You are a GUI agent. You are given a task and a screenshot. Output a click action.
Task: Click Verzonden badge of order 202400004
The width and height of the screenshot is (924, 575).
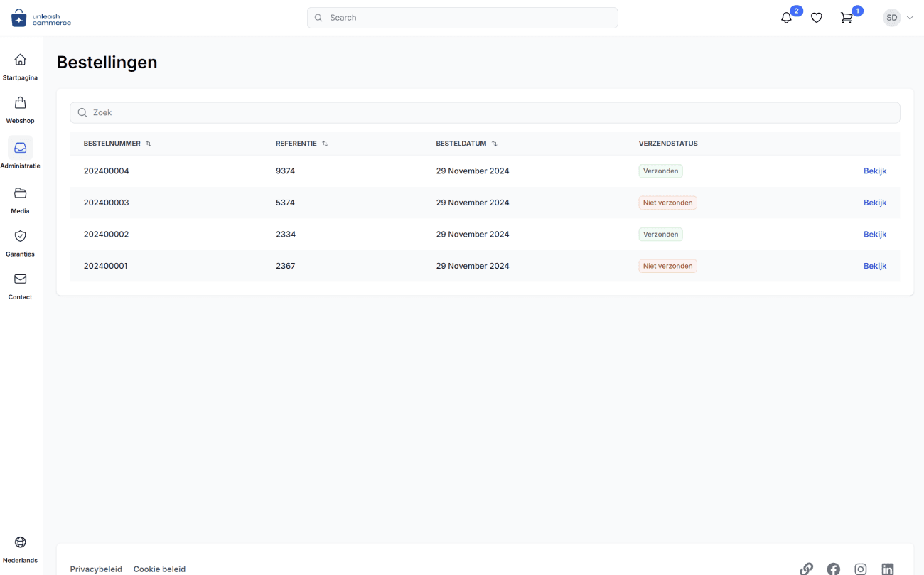(x=660, y=171)
